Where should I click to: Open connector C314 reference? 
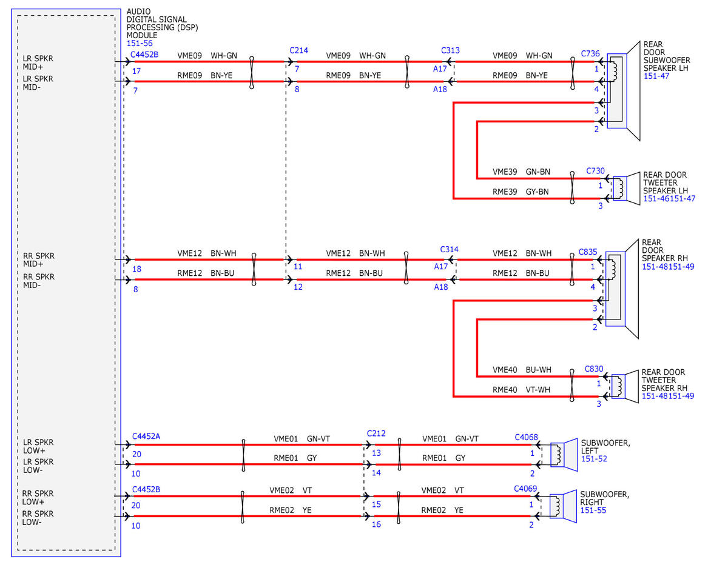(450, 250)
